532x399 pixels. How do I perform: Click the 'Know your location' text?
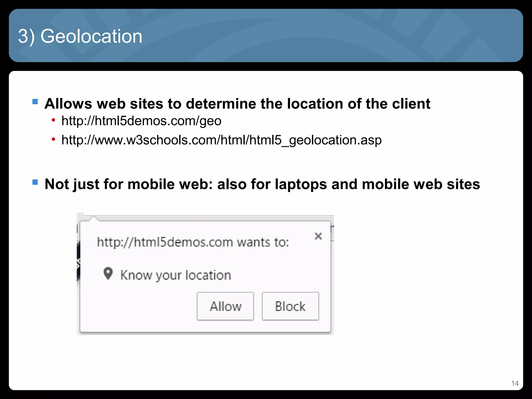coord(176,275)
